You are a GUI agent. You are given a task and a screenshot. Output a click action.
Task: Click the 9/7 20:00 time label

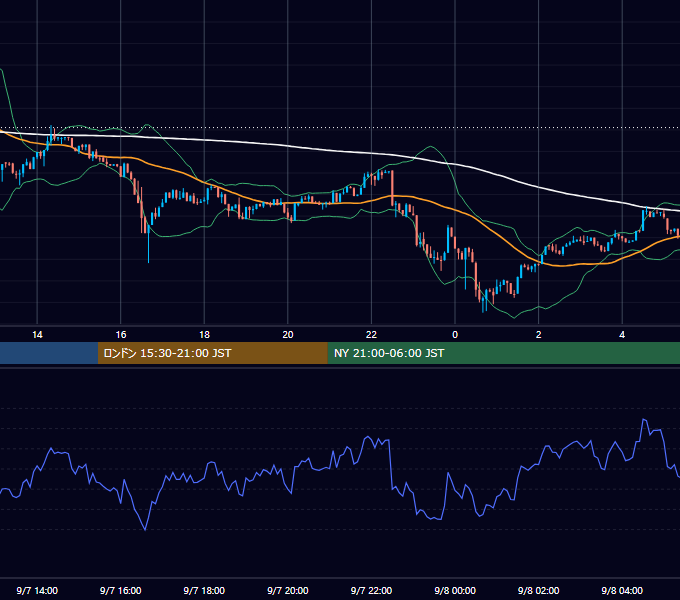288,591
